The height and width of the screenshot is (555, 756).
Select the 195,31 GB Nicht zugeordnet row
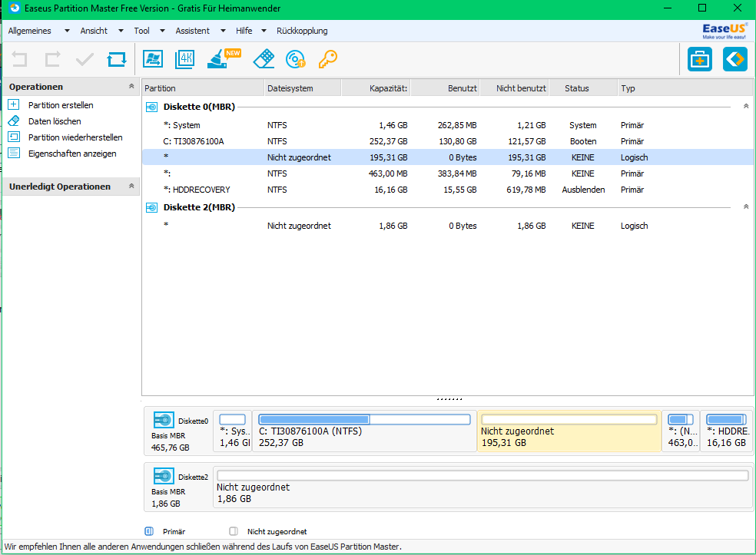pyautogui.click(x=447, y=157)
